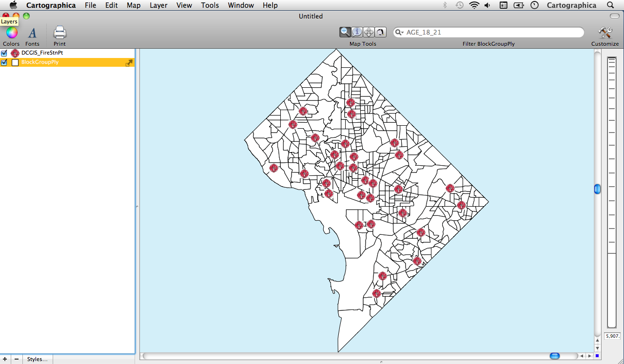Click the remove layer minus button
Screen dimensions: 624x364
pos(17,359)
